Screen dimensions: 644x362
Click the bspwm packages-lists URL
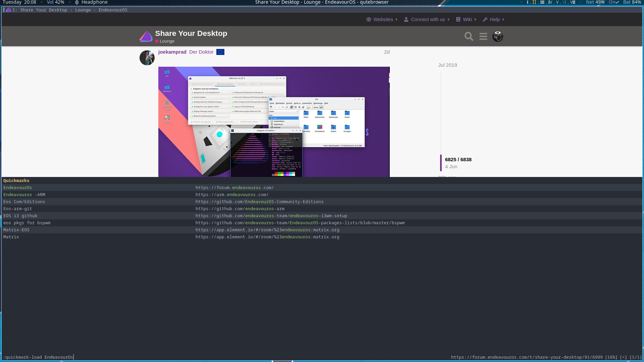click(x=300, y=223)
